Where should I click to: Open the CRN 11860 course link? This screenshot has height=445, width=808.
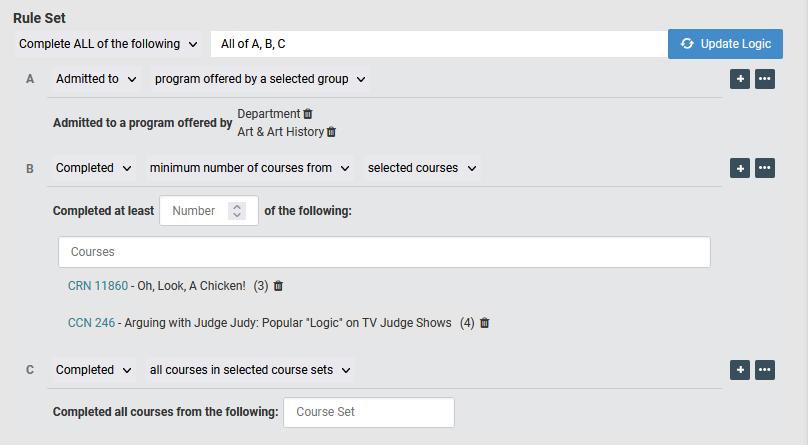click(98, 285)
